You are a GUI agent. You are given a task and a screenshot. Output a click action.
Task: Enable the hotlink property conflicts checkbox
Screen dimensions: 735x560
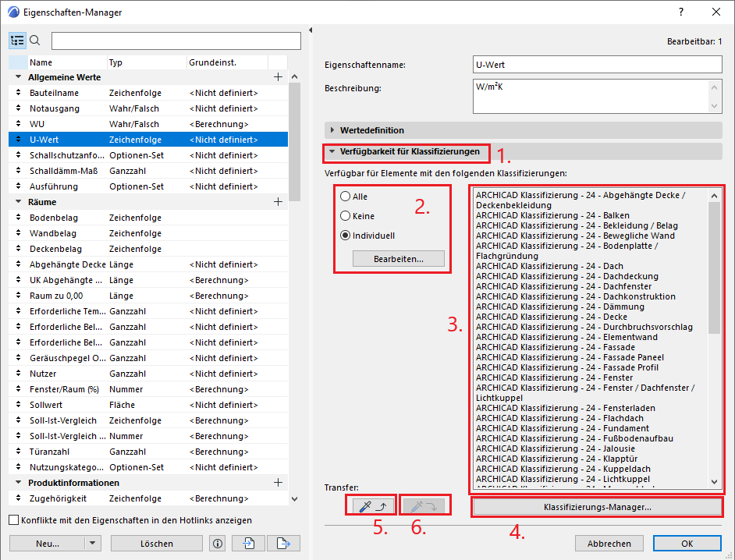[13, 520]
